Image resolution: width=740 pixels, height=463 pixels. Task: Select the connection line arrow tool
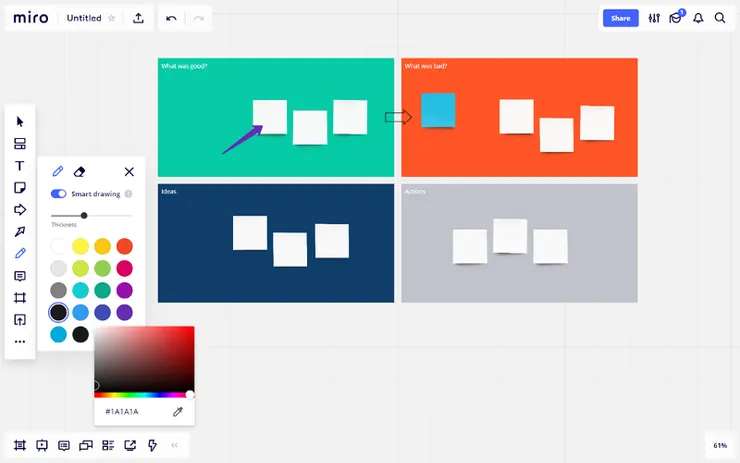tap(20, 232)
